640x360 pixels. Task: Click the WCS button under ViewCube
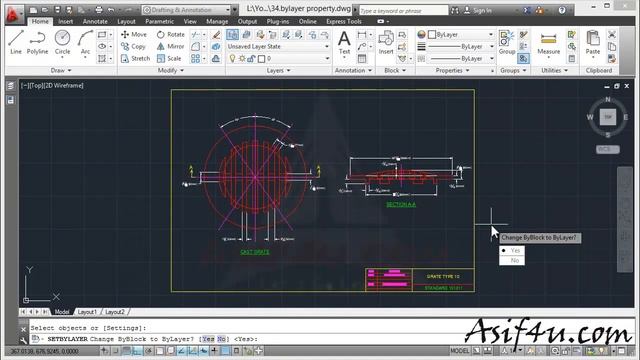coord(607,149)
